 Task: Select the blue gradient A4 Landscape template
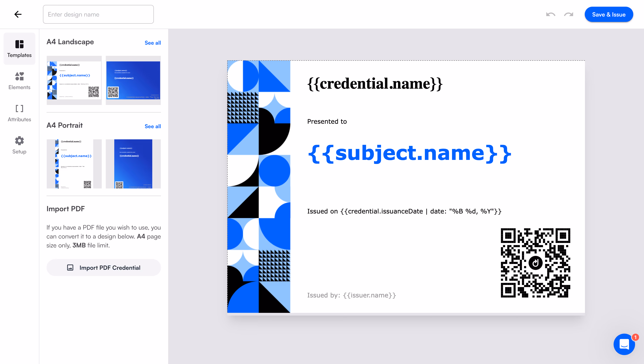133,80
